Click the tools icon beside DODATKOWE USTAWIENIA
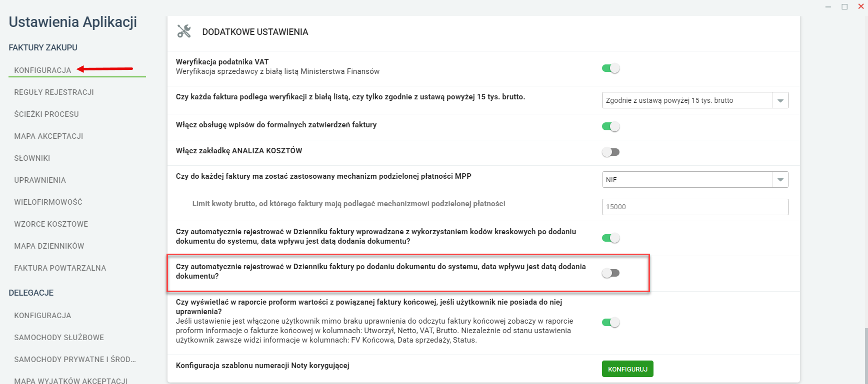Image resolution: width=868 pixels, height=384 pixels. coord(184,31)
